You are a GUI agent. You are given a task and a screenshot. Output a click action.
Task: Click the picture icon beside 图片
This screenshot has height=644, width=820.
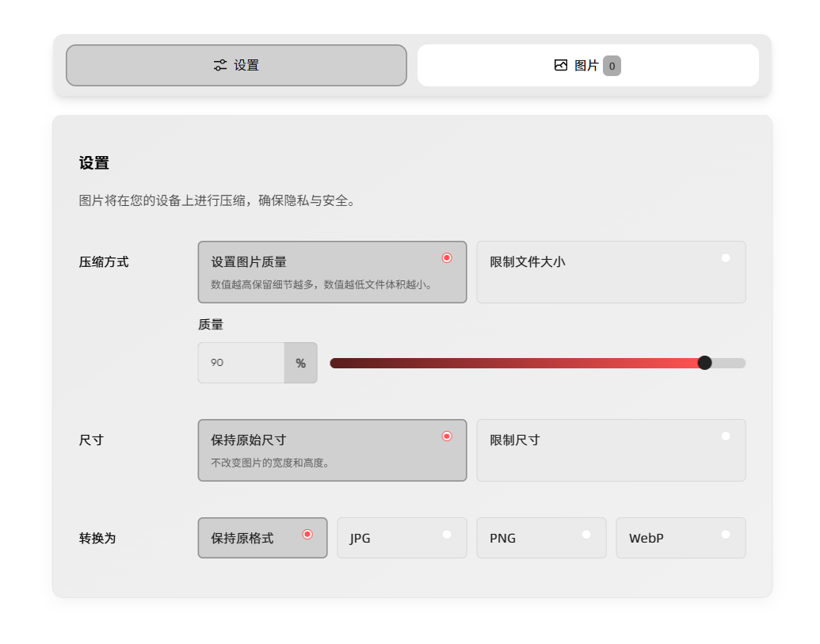pos(561,65)
